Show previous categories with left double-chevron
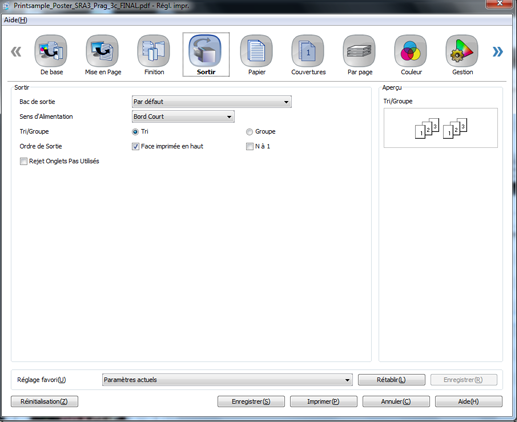 click(16, 52)
